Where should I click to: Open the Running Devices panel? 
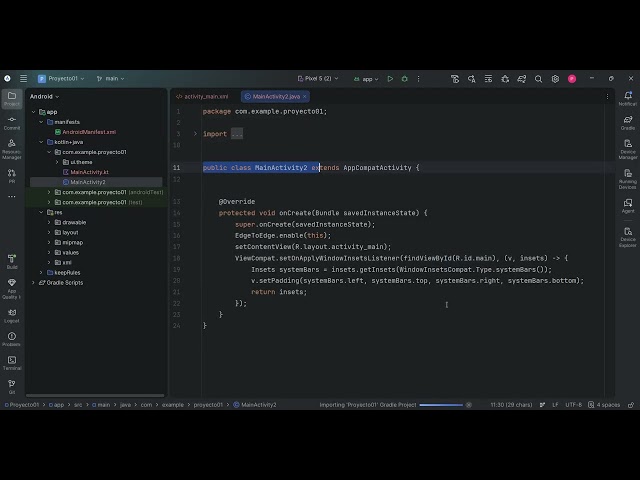(628, 179)
